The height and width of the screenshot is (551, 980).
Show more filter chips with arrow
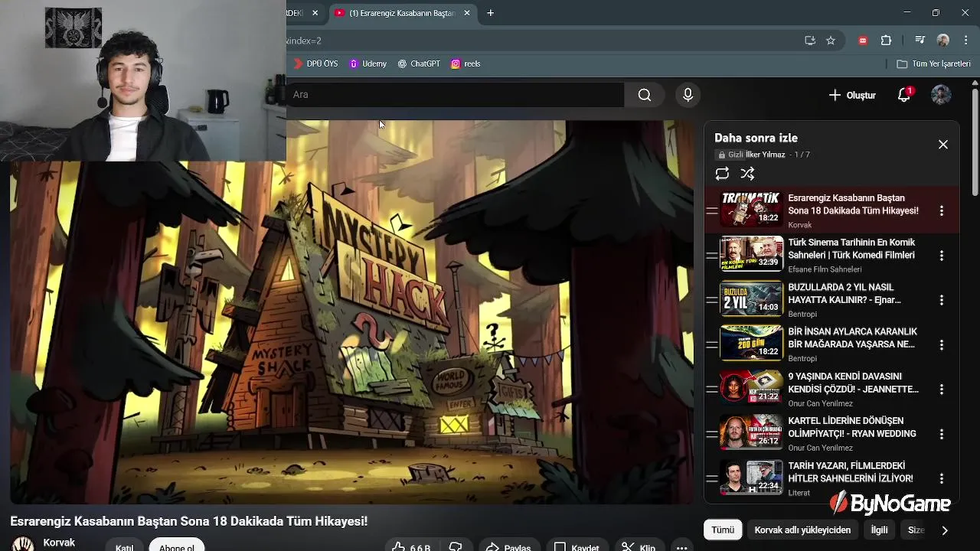coord(945,530)
